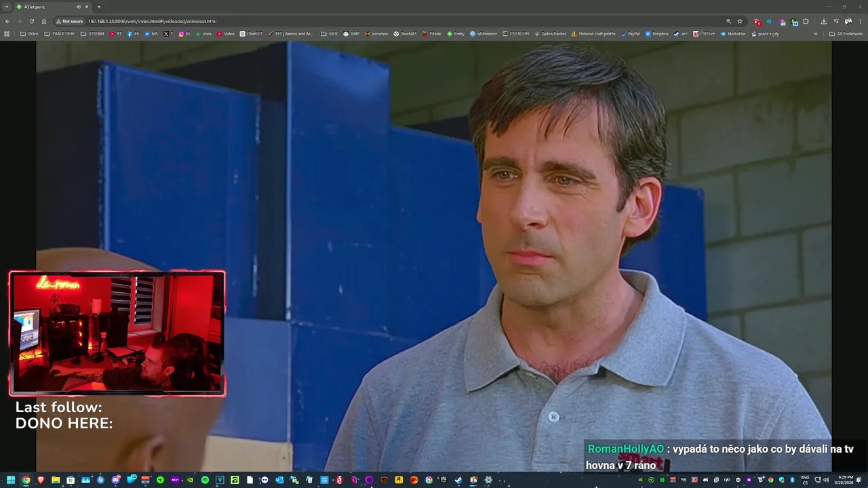
Task: Open the Chrome three-dot menu
Action: (x=860, y=21)
